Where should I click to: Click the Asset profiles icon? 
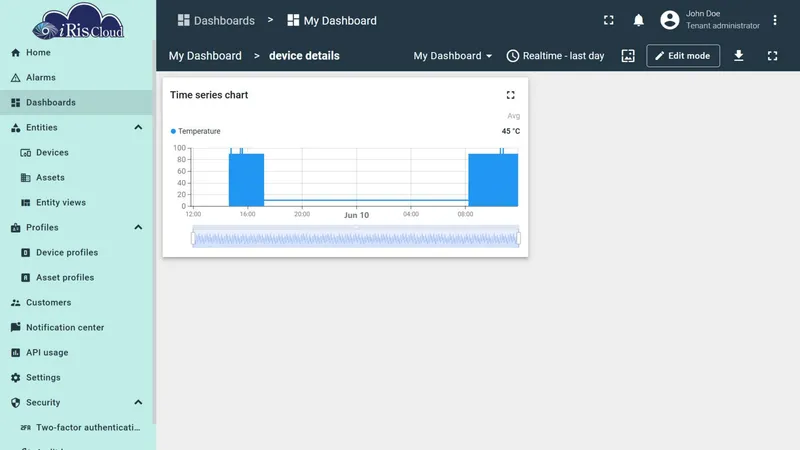pos(26,278)
